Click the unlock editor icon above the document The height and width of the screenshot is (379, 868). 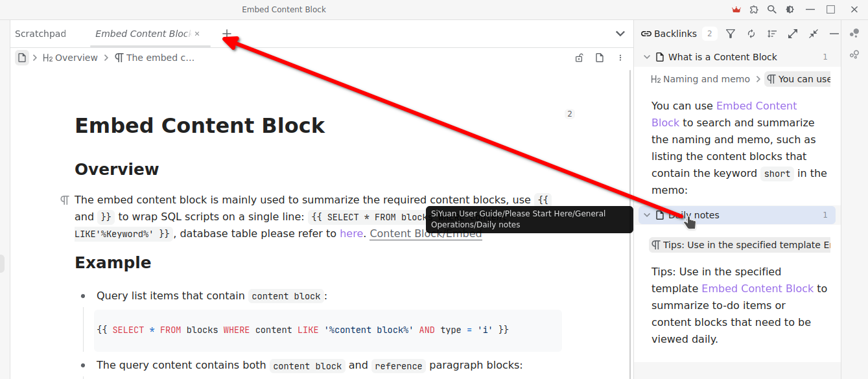(x=579, y=57)
